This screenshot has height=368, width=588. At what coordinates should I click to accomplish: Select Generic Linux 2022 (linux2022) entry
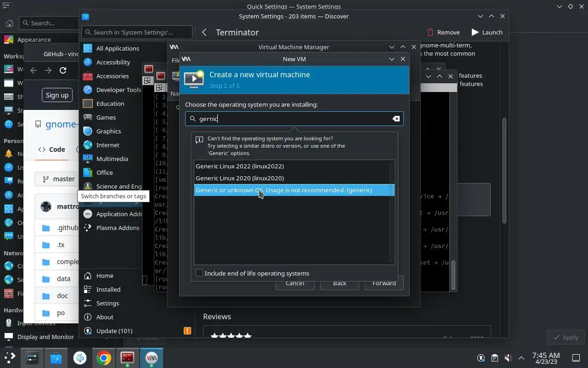pyautogui.click(x=294, y=166)
